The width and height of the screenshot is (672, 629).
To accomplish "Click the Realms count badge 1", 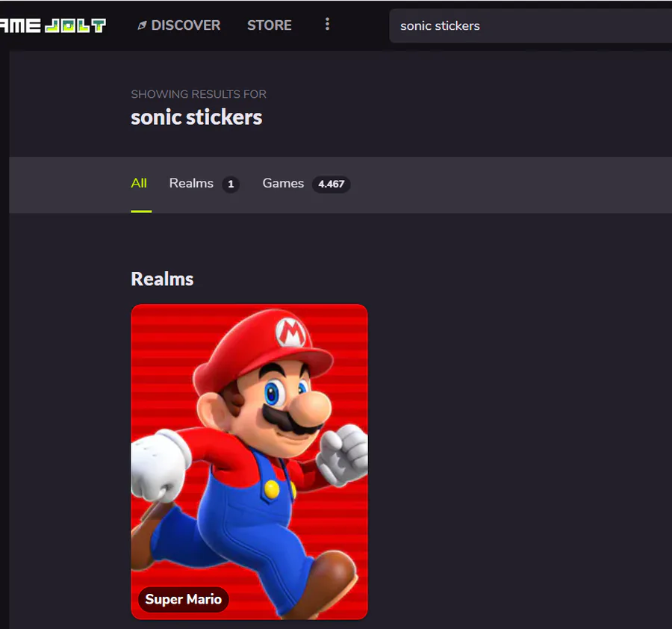I will click(x=231, y=185).
